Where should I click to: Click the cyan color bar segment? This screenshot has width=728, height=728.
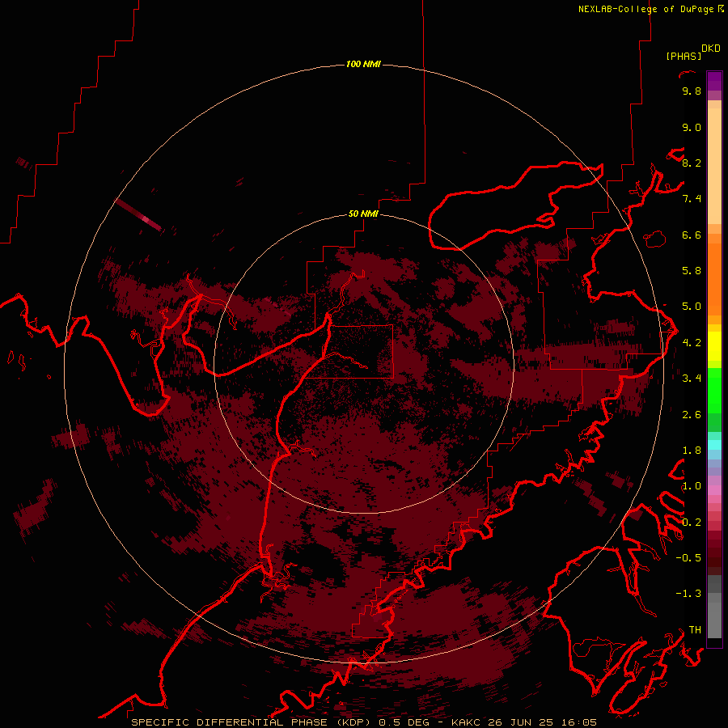click(x=714, y=444)
